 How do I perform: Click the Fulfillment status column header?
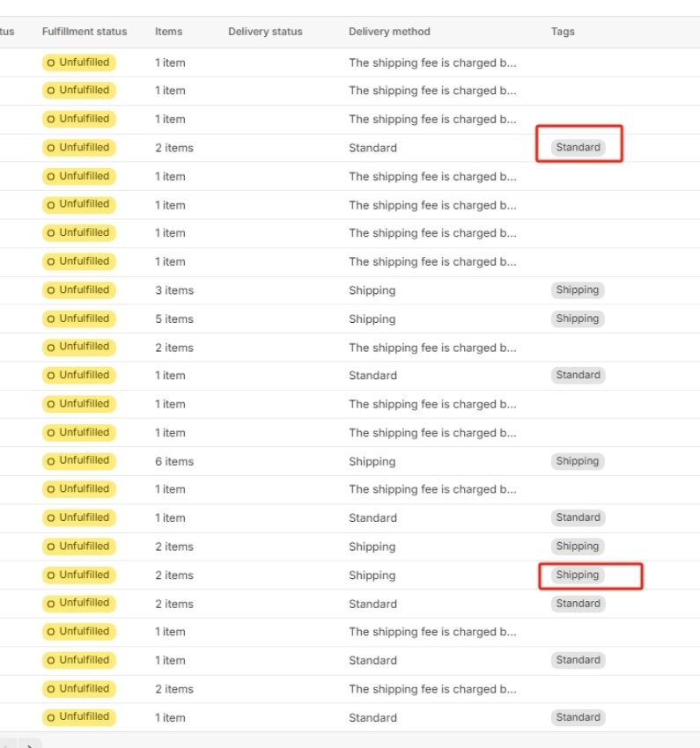pyautogui.click(x=85, y=32)
